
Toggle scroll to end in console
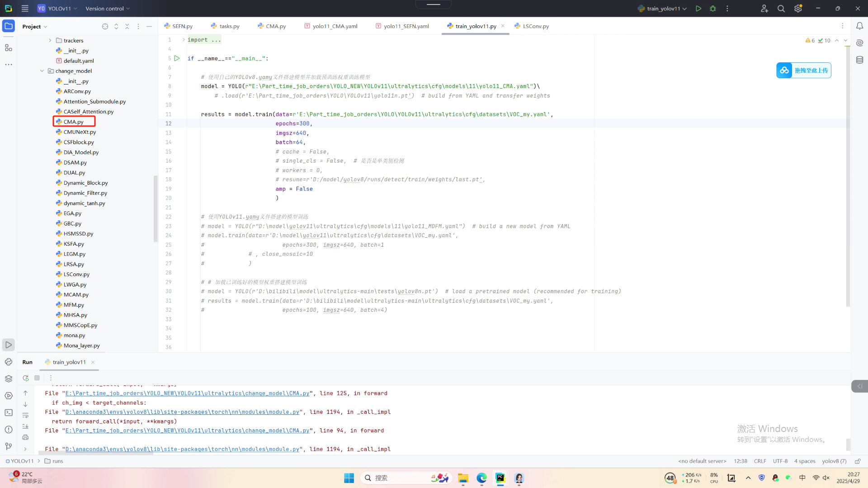(25, 426)
